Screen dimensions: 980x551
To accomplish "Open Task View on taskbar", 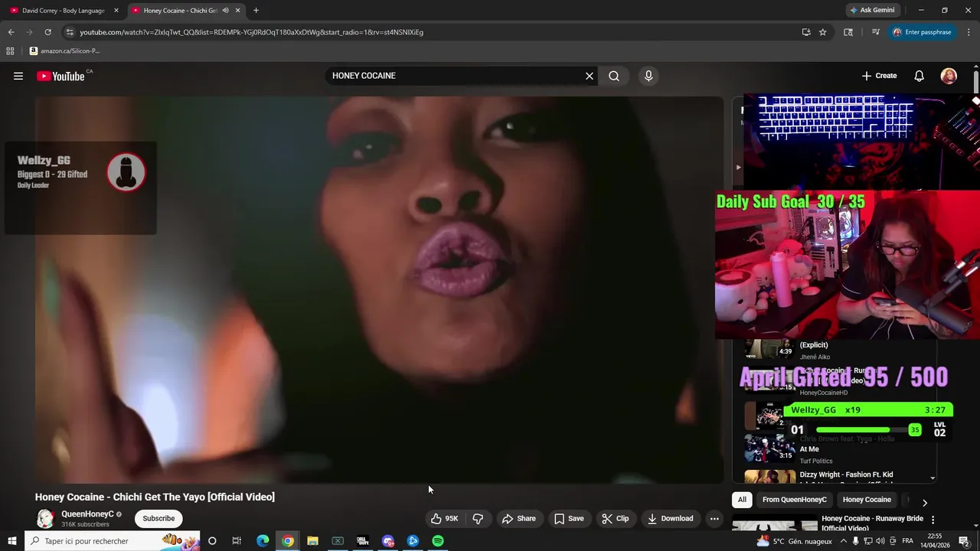I will (x=237, y=541).
